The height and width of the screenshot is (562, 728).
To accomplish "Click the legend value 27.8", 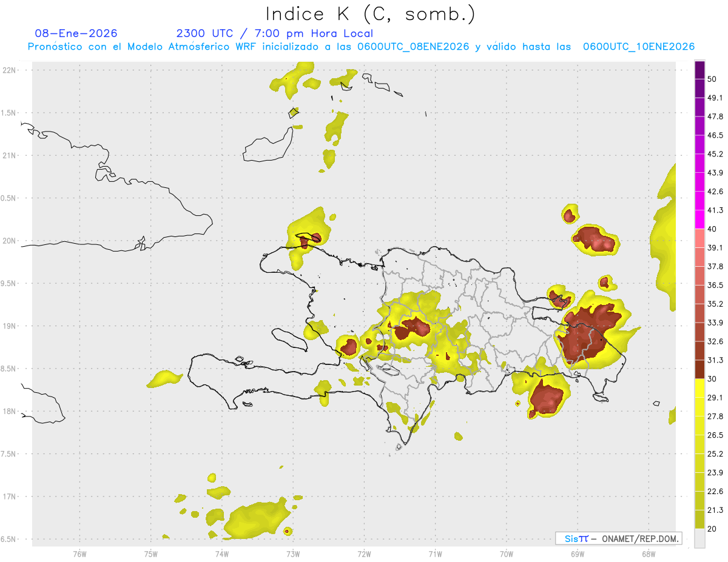I will pos(715,416).
